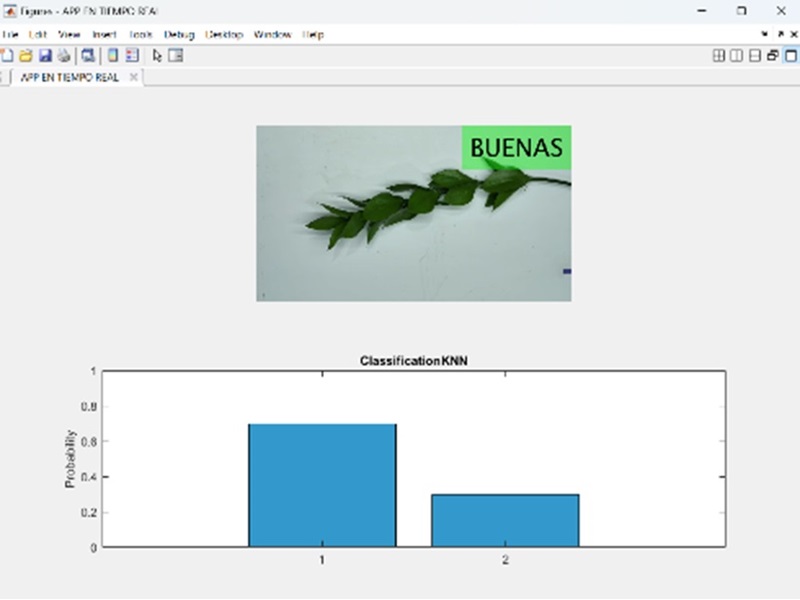
Task: Click the New Figure toolbar icon
Action: point(7,56)
